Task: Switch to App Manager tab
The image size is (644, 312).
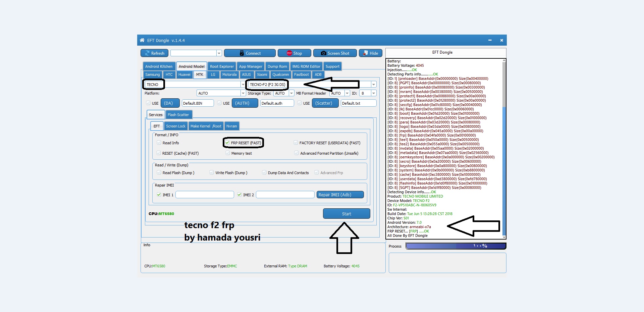Action: point(251,66)
